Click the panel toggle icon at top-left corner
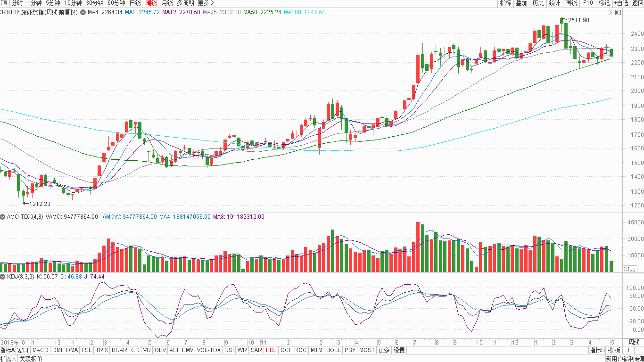Screen dimensions: 644x362 3,3
